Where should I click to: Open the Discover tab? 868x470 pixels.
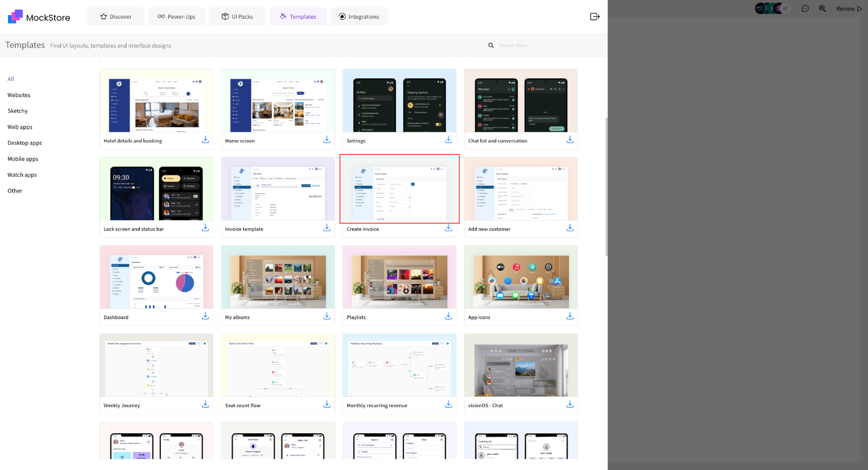(x=116, y=16)
